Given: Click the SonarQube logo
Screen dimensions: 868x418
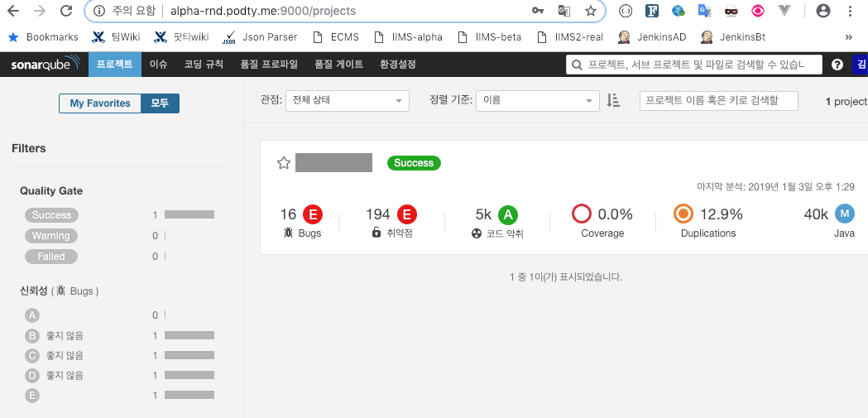Looking at the screenshot, I should (45, 65).
